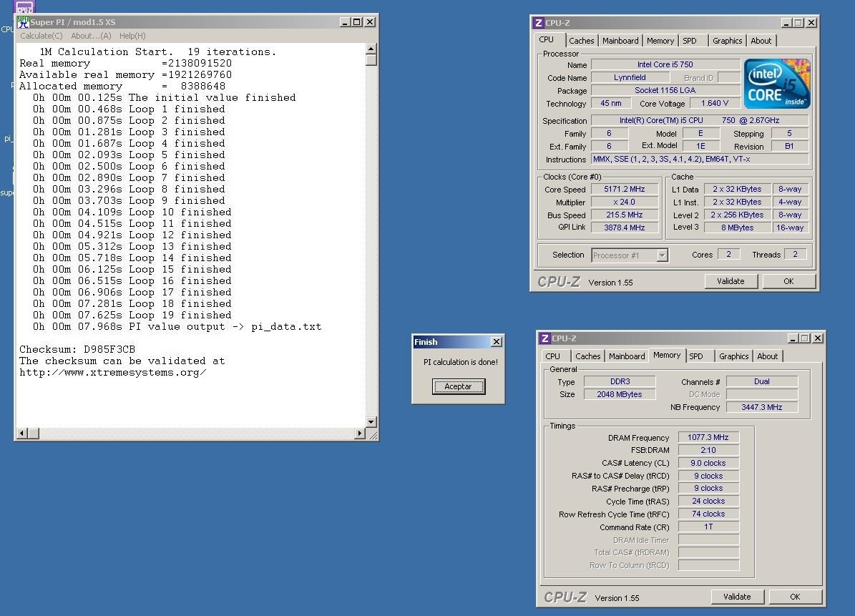Open the About...(A) menu in Super PI
This screenshot has height=616, width=855.
point(91,36)
